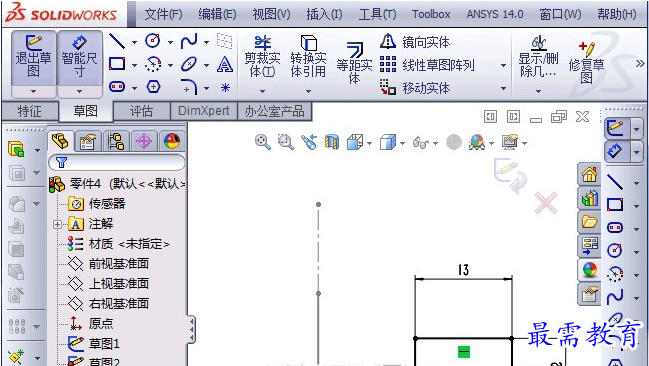Open the Toolbox menu
The image size is (649, 366).
[431, 14]
